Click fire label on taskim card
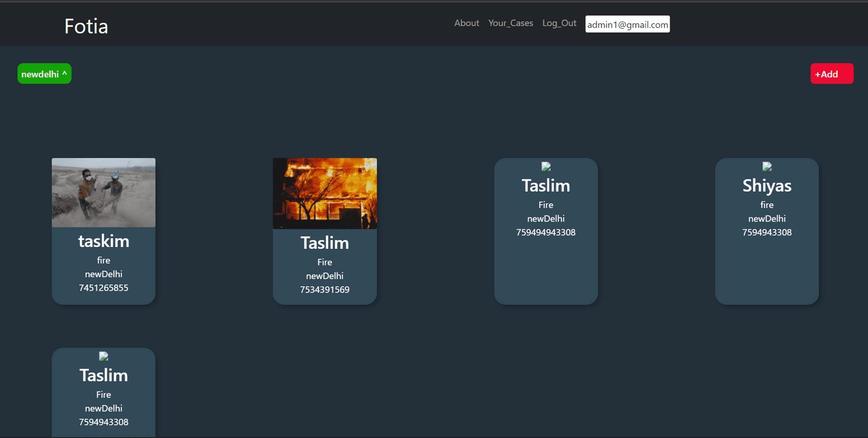Viewport: 868px width, 438px height. coord(104,260)
